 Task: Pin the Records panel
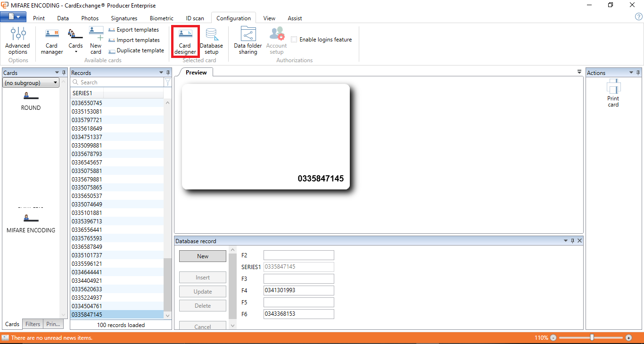click(x=168, y=73)
